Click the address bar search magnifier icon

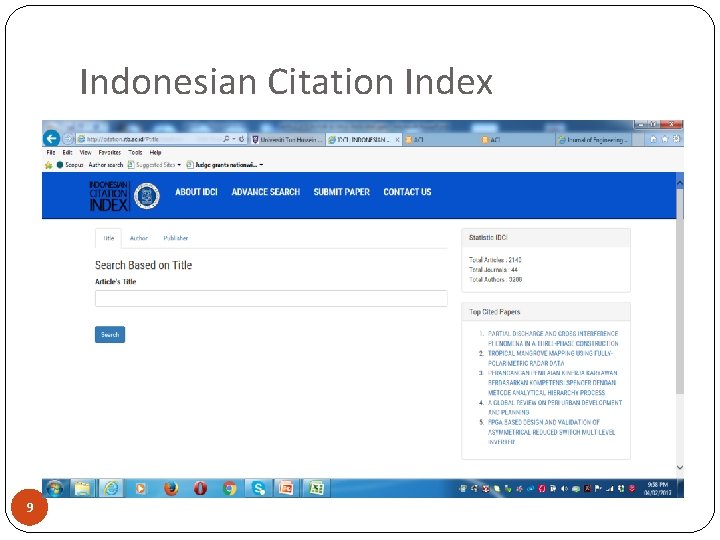(226, 139)
